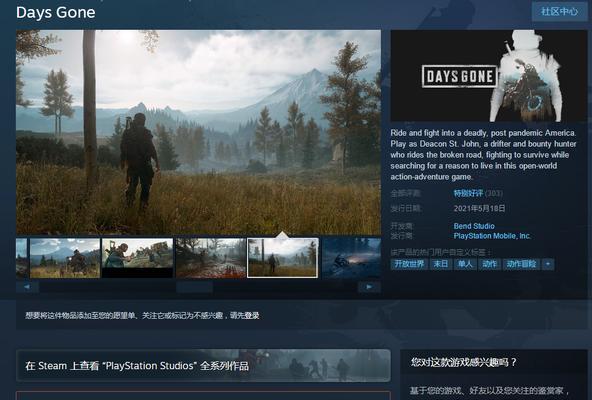This screenshot has width=592, height=400.
Task: Select the combat scene thumbnail with black bar
Action: click(137, 258)
